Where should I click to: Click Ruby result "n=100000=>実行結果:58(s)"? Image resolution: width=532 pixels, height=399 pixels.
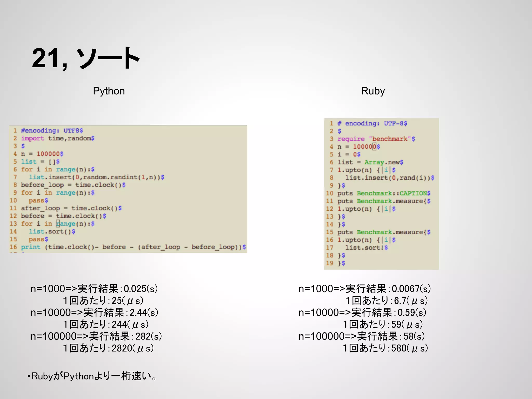(x=362, y=336)
